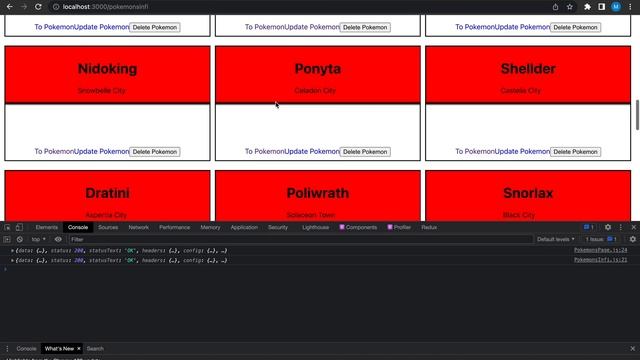Bookmark this tab with star icon
This screenshot has height=360, width=640.
[x=569, y=7]
